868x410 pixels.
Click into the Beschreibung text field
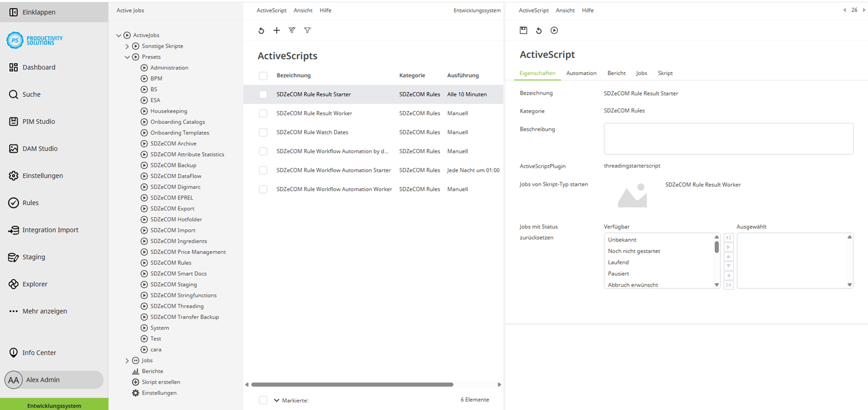(x=728, y=138)
